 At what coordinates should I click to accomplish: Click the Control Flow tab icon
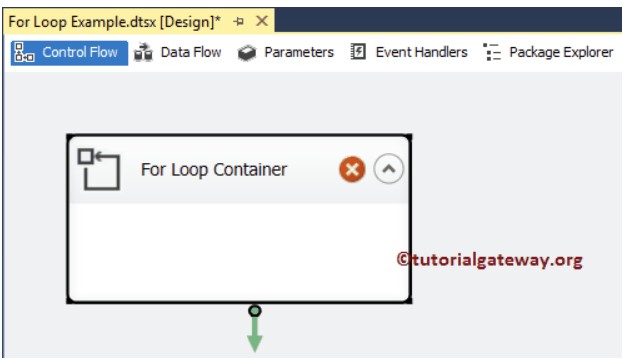pyautogui.click(x=24, y=52)
